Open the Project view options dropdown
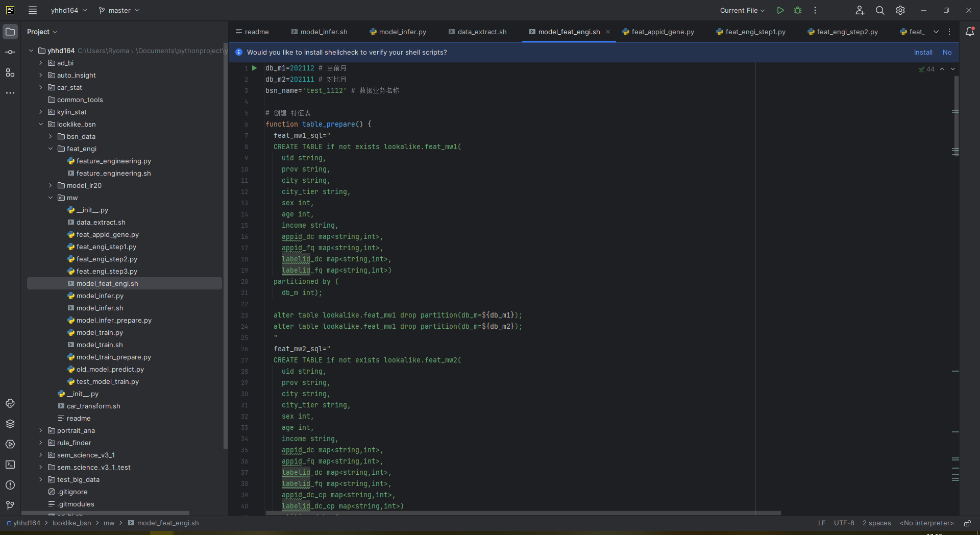 42,32
